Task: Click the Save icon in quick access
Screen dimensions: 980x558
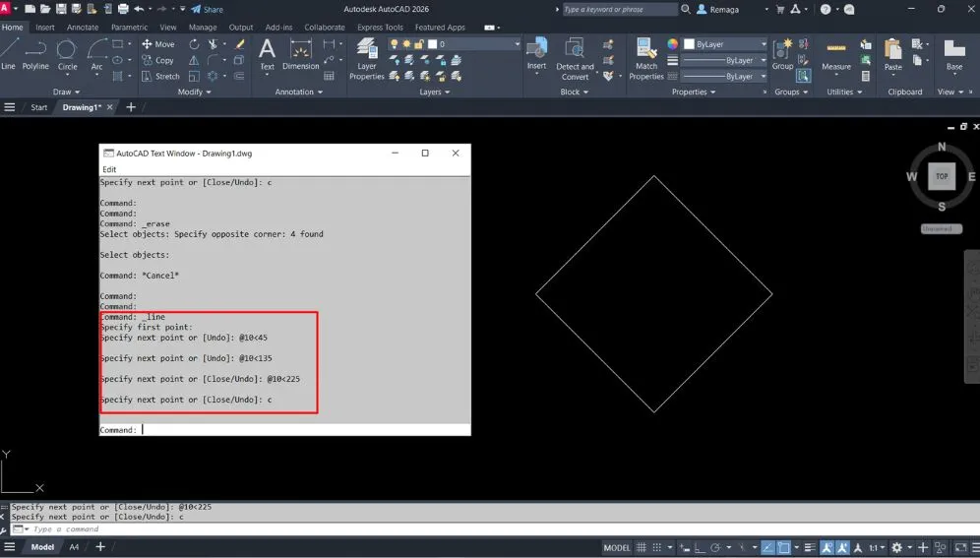Action: 61,10
